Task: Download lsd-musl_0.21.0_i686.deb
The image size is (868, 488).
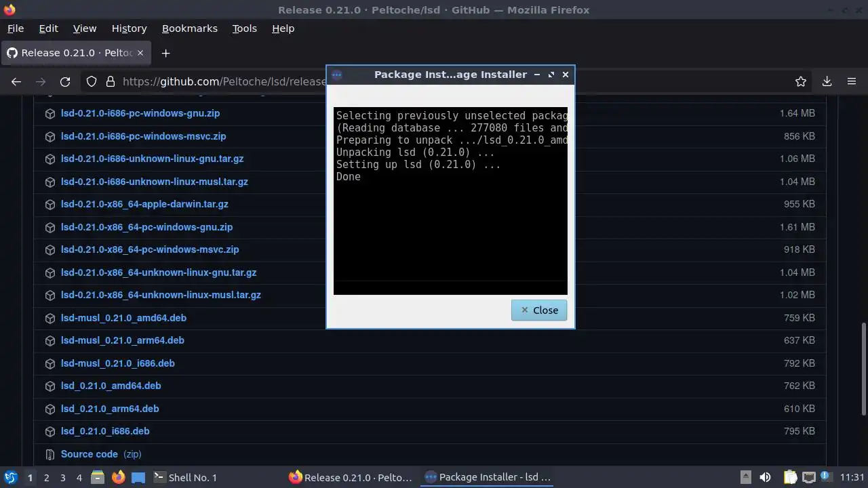Action: click(118, 363)
